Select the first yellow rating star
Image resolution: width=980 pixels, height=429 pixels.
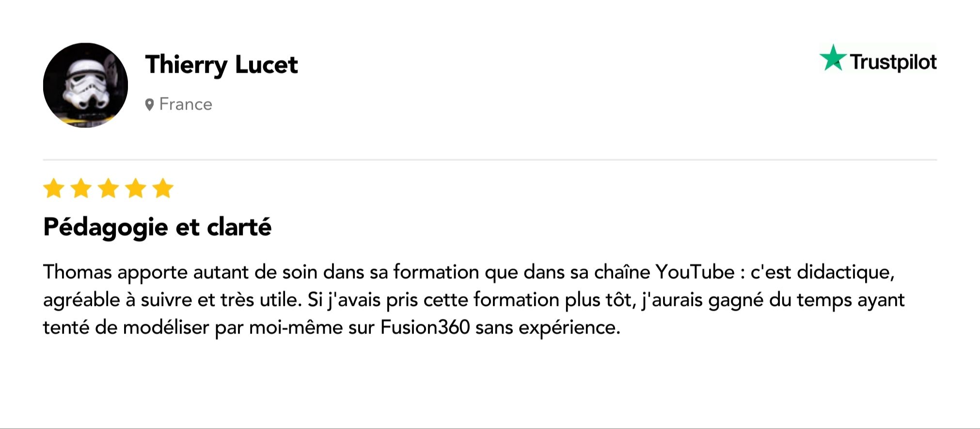pyautogui.click(x=54, y=188)
